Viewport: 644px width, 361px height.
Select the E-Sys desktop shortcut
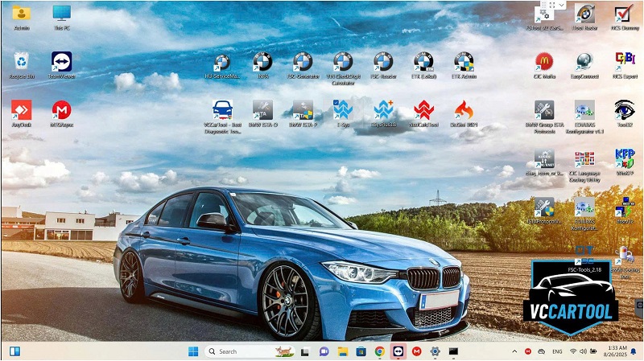point(343,113)
